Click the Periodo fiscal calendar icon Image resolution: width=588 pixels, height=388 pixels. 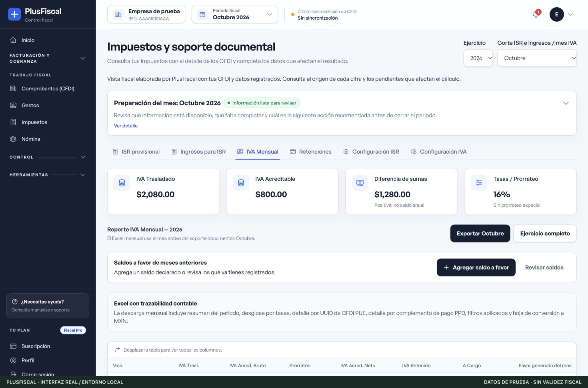(x=202, y=14)
